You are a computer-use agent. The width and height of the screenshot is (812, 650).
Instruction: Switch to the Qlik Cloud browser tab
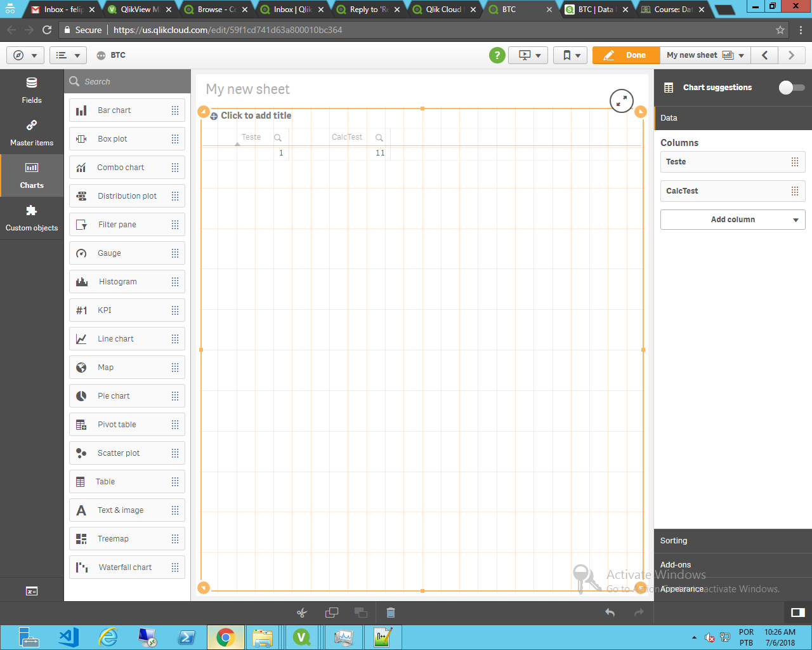pyautogui.click(x=444, y=10)
